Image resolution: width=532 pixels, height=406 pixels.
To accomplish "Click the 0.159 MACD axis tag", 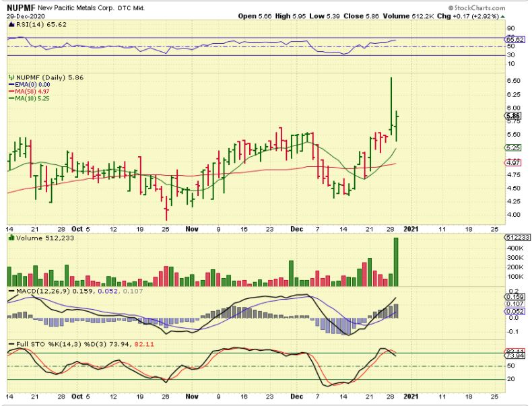I will (515, 297).
